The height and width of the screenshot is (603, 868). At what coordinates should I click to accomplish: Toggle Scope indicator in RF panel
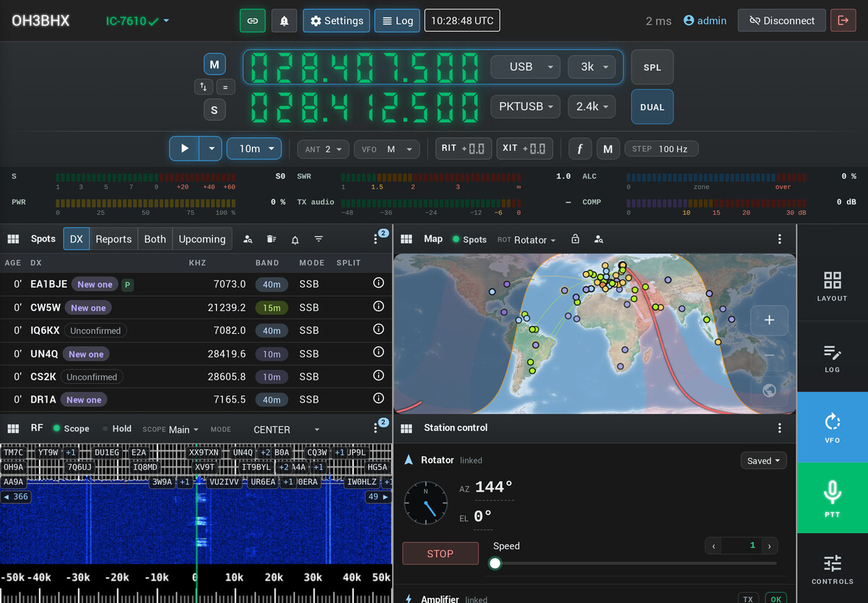70,429
